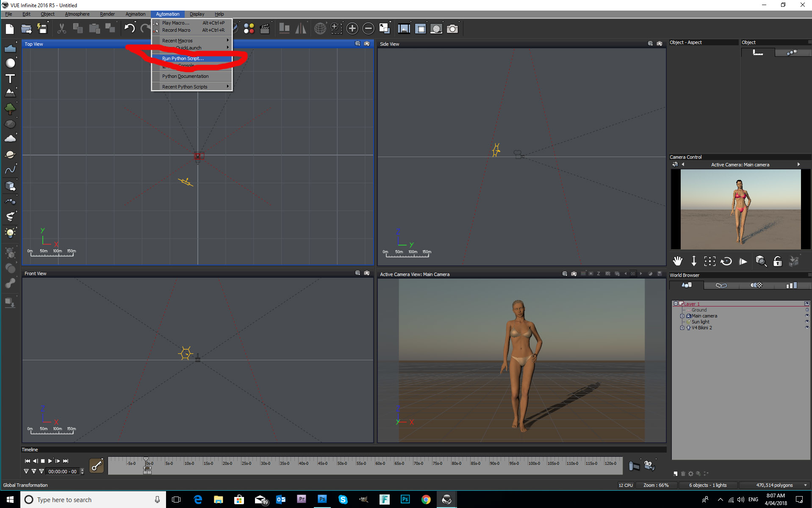Hide the V4 Bikini 2 object

point(807,328)
